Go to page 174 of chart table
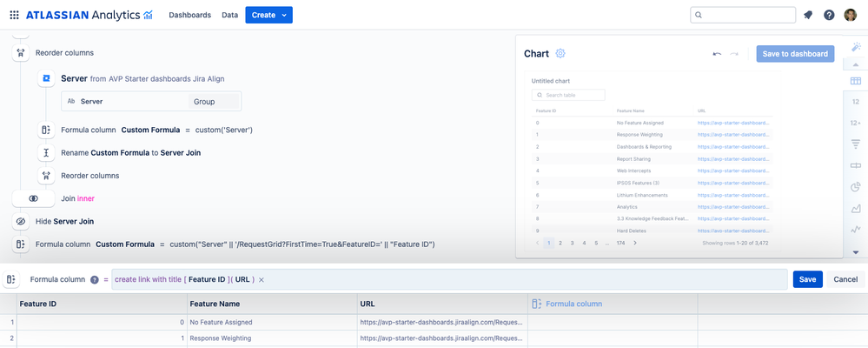Screen dimensions: 868x348 (621, 243)
